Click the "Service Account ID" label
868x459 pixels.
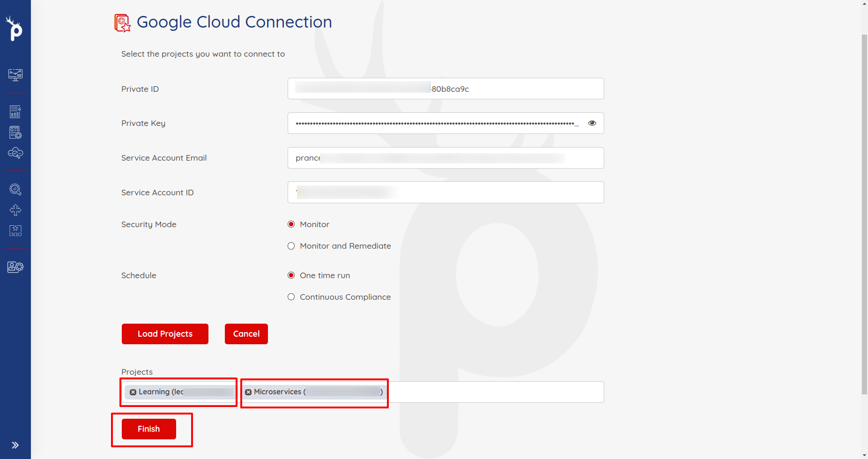(x=157, y=192)
